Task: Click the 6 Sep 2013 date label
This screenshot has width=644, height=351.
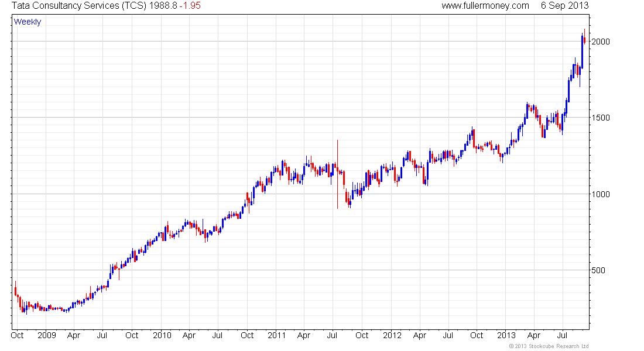Action: click(x=564, y=6)
